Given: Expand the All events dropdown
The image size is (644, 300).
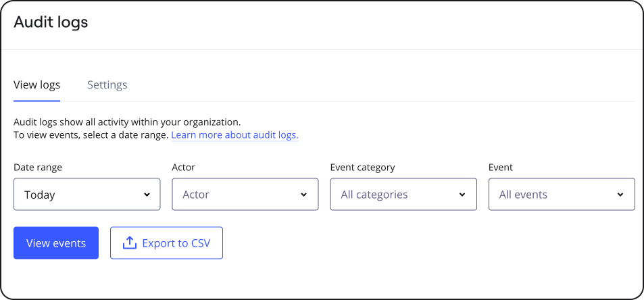Looking at the screenshot, I should (x=561, y=195).
